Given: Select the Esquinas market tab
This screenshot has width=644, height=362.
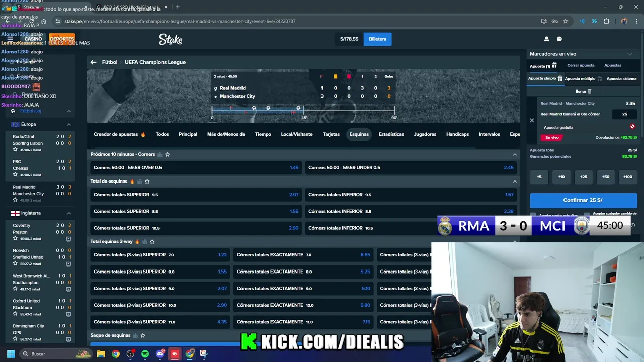Looking at the screenshot, I should pos(359,134).
